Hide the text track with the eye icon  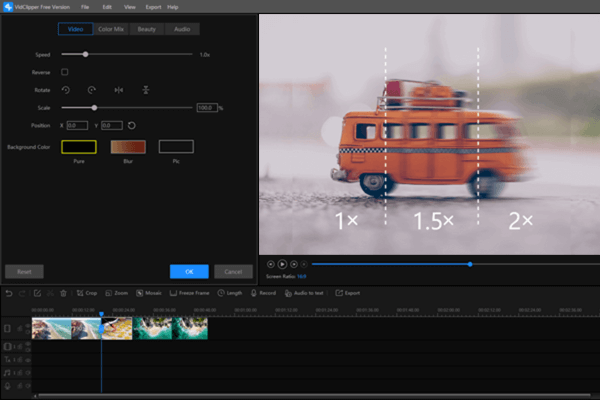[28, 360]
